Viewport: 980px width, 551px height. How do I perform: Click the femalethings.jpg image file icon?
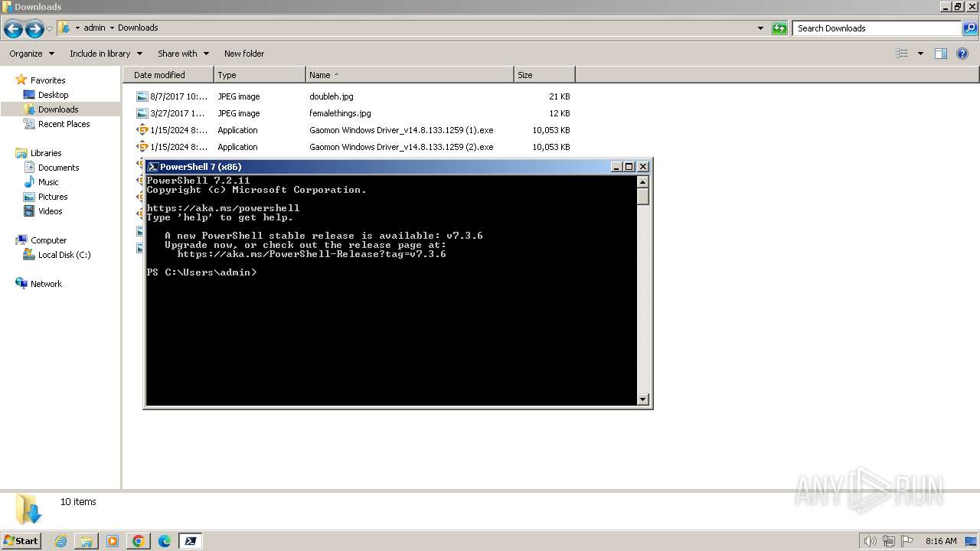click(x=142, y=113)
